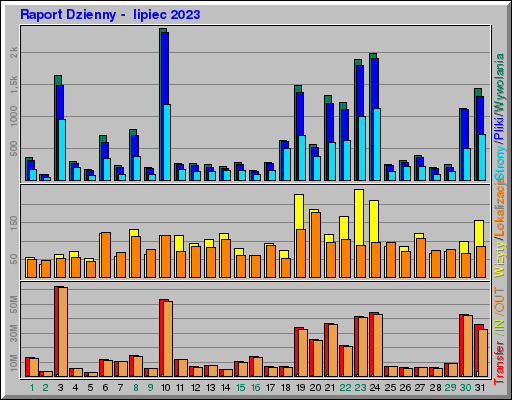Screen dimensions: 512x400
Task: Select green day label 29 on the x-axis
Action: coord(450,388)
